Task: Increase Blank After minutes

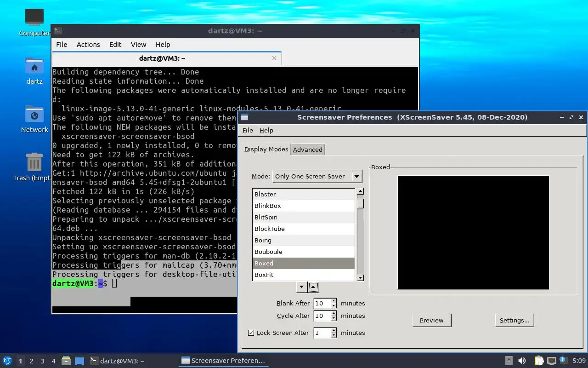Action: pos(334,301)
